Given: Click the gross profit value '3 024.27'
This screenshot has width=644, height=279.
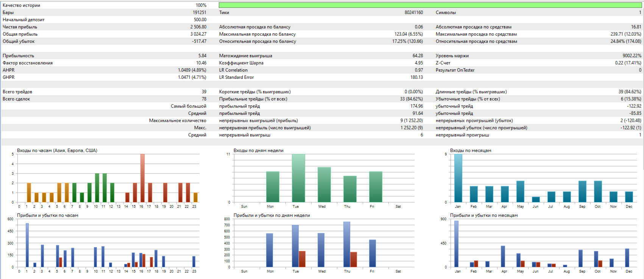Looking at the screenshot, I should pyautogui.click(x=198, y=34).
